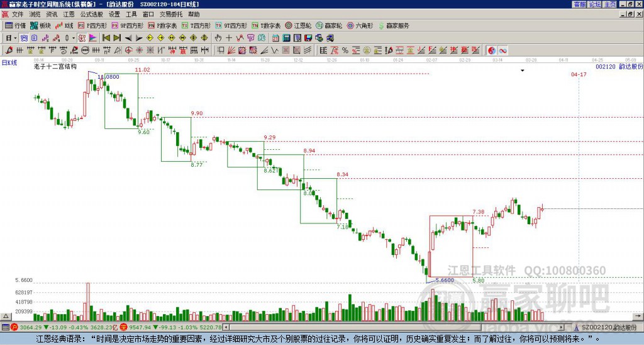Select the crosshair cursor tool
The width and height of the screenshot is (644, 345).
(229, 38)
